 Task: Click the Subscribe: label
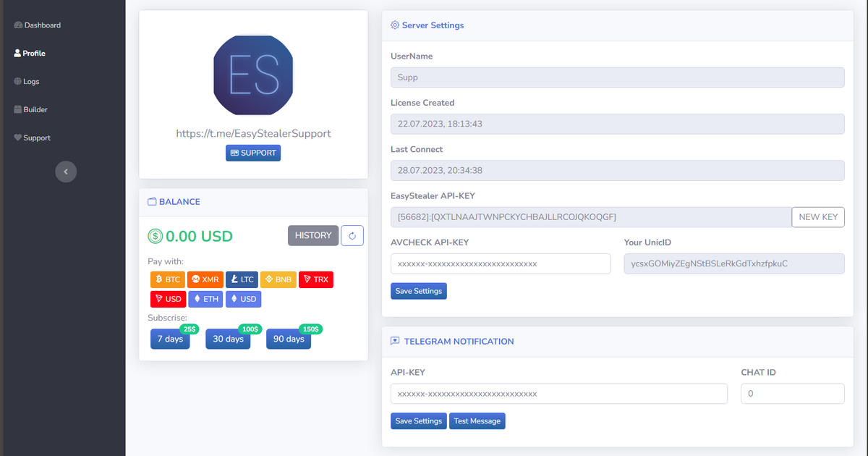pos(168,318)
